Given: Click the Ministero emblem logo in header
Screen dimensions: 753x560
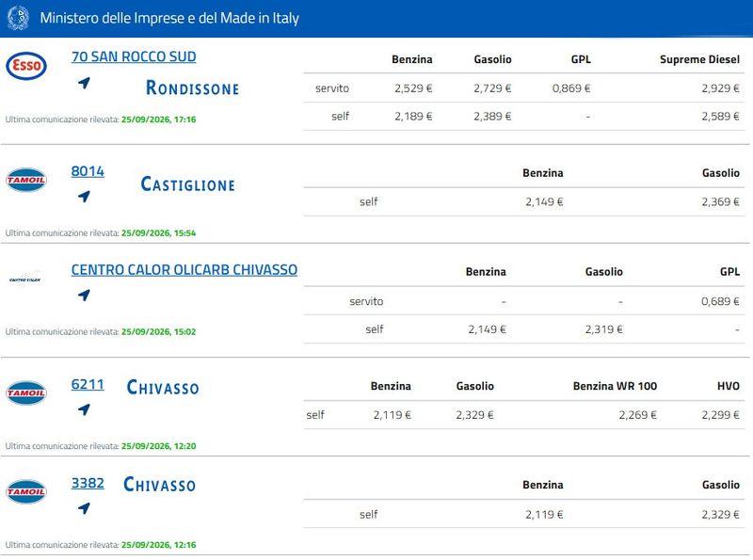Looking at the screenshot, I should coord(18,18).
